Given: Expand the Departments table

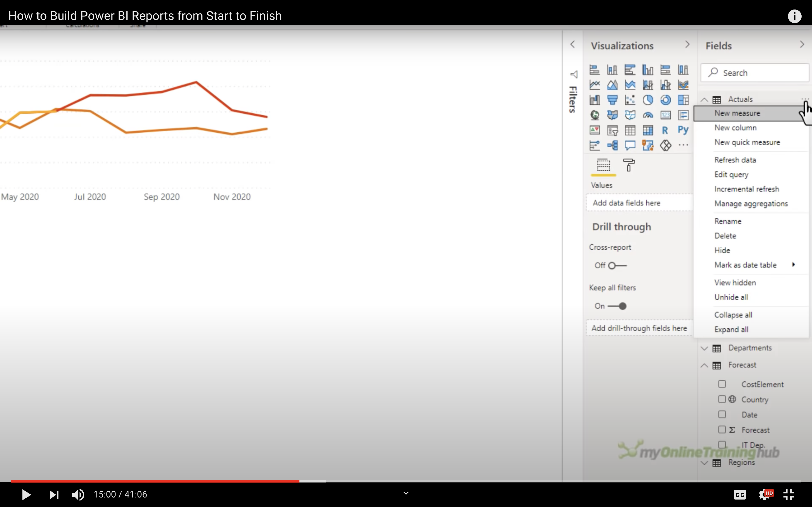Looking at the screenshot, I should pos(704,348).
